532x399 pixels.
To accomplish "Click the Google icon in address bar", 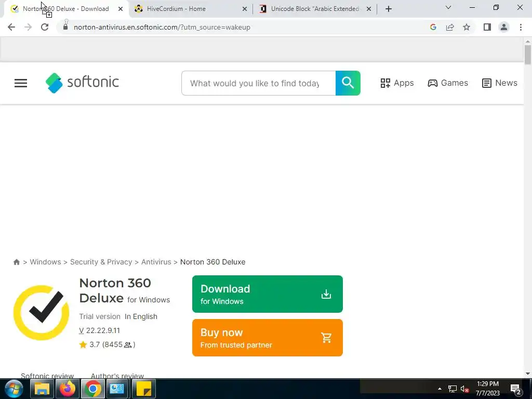I will [433, 27].
